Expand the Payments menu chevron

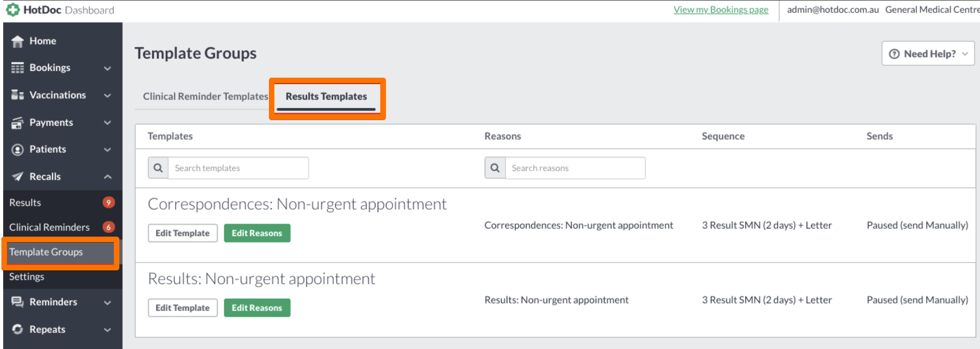point(107,122)
